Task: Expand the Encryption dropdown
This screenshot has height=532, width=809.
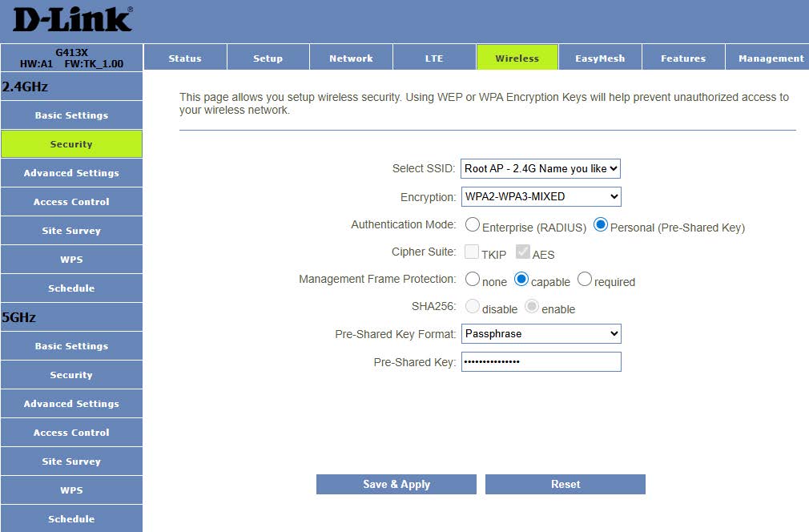Action: (541, 196)
